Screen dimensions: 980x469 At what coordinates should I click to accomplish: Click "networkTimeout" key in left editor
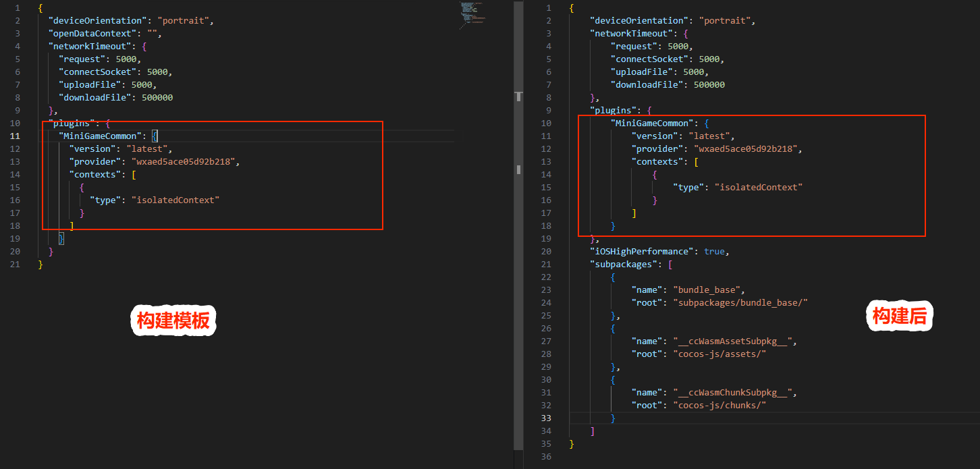90,46
